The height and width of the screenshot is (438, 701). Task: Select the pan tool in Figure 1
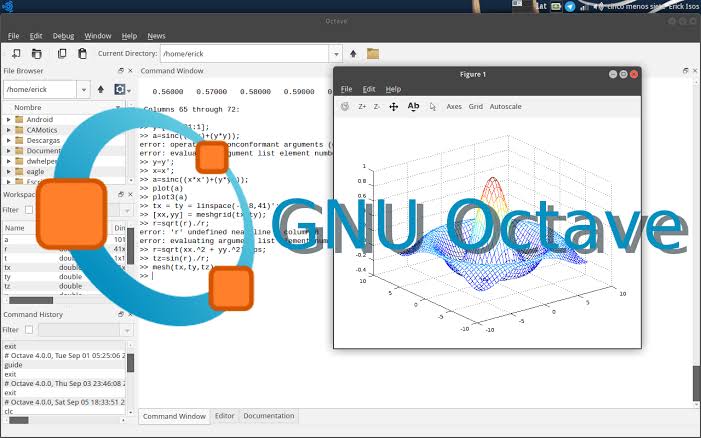pos(393,107)
